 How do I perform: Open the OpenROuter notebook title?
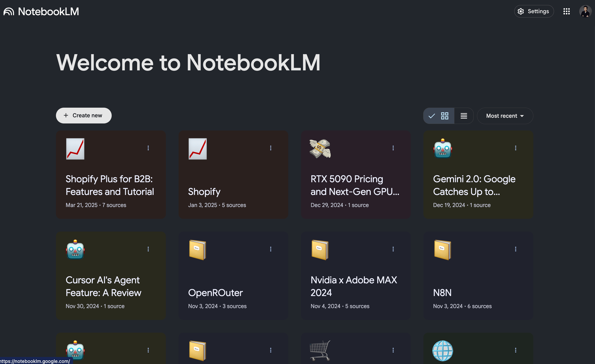click(215, 293)
